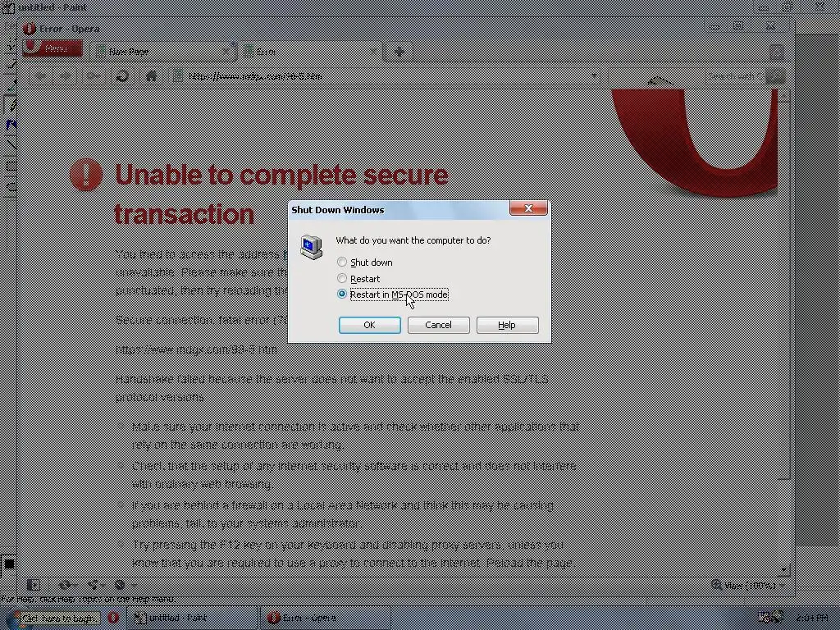
Task: Open the View (100%) zoom dropdown
Action: click(747, 585)
